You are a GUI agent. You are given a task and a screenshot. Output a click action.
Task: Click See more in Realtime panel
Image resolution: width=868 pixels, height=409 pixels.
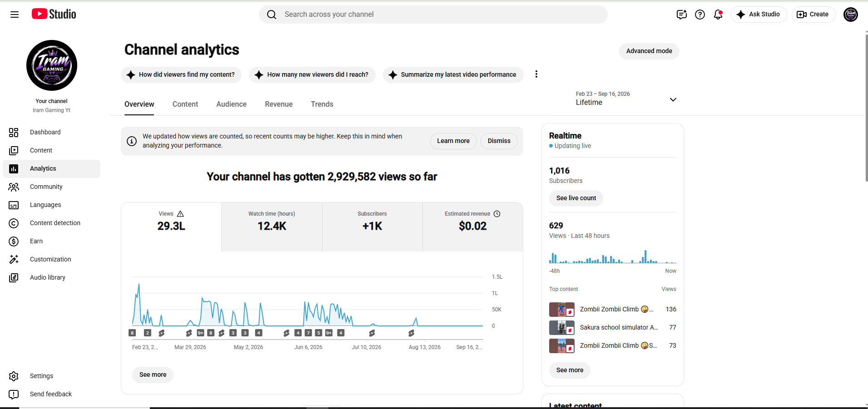pos(570,370)
